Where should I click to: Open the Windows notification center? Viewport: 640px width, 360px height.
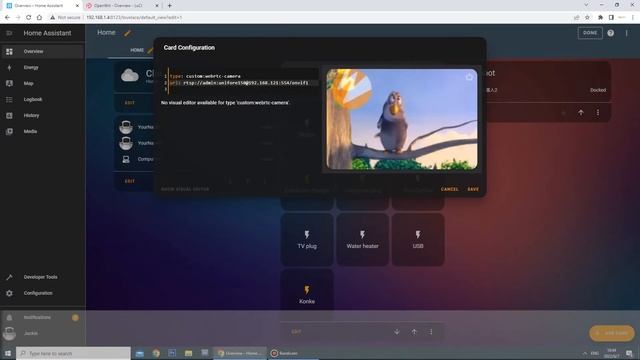629,353
